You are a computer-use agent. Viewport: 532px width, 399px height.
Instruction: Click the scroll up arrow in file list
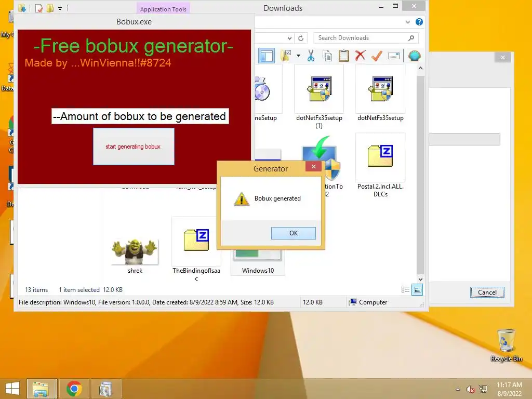point(420,68)
